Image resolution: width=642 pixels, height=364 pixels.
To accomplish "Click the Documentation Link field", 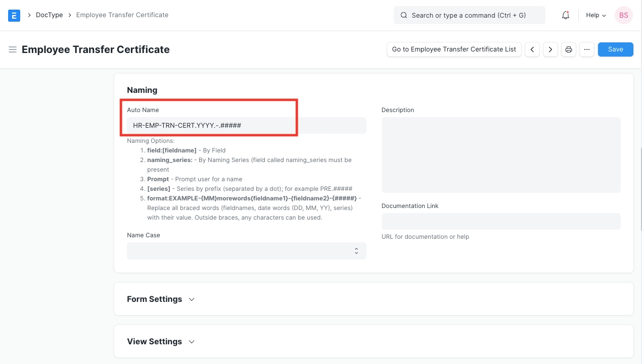I will click(x=500, y=221).
